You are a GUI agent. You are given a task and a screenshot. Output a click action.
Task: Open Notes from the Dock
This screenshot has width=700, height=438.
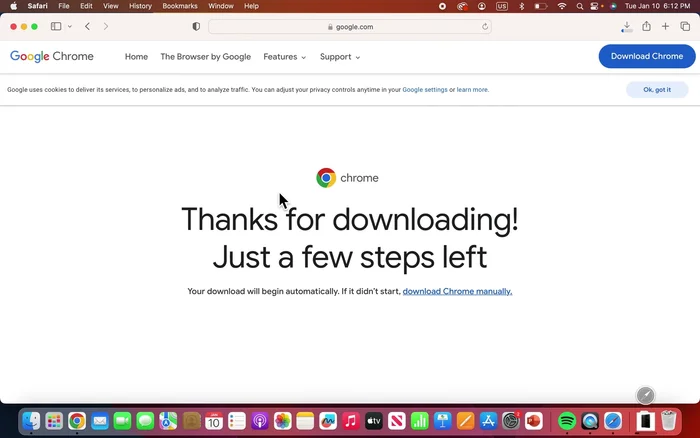[305, 421]
